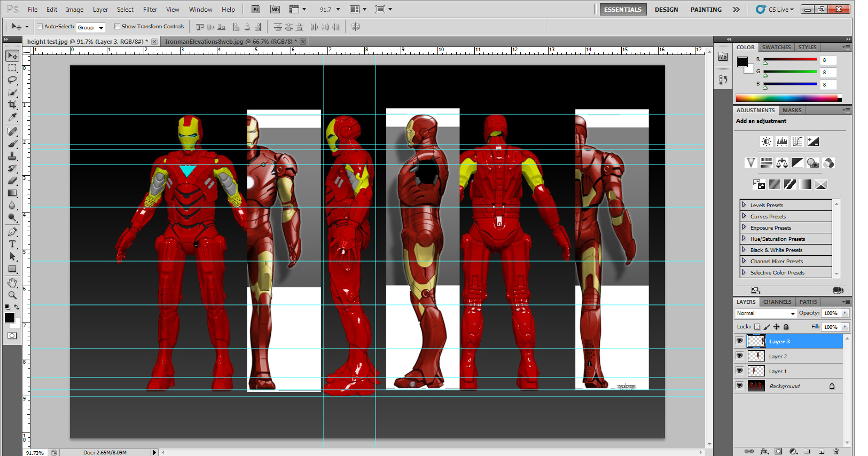Switch to Painting workspace
The height and width of the screenshot is (456, 868).
point(706,10)
